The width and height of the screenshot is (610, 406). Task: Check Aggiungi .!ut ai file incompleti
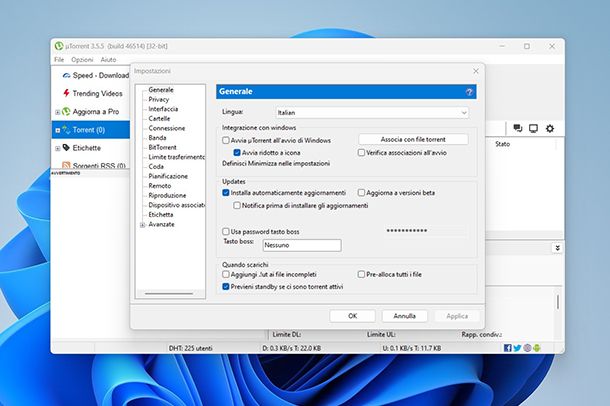(x=226, y=274)
